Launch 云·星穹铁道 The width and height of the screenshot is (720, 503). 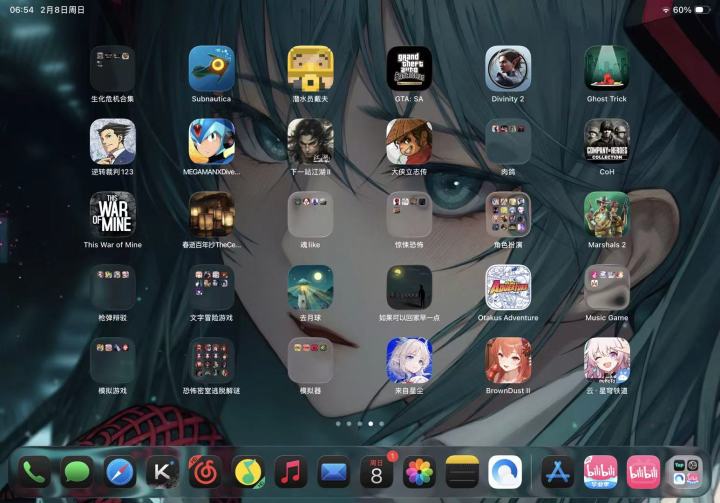click(x=607, y=361)
